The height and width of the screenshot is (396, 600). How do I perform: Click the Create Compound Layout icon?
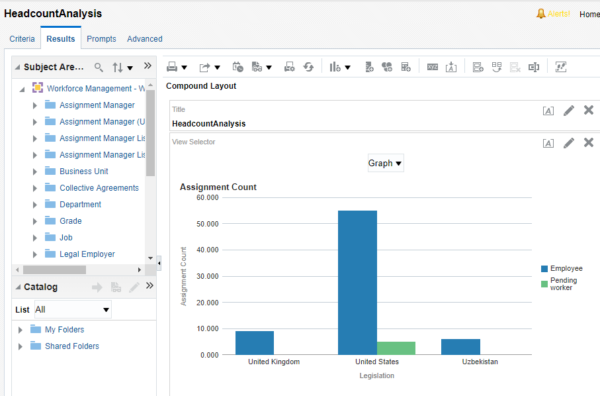[478, 67]
